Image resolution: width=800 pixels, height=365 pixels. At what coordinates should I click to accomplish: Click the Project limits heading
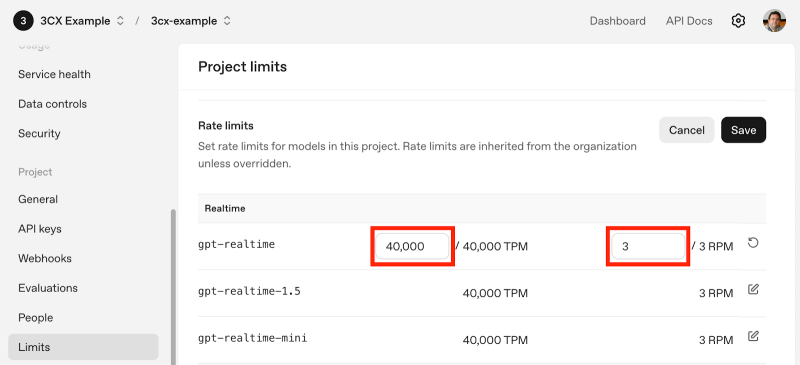(242, 67)
